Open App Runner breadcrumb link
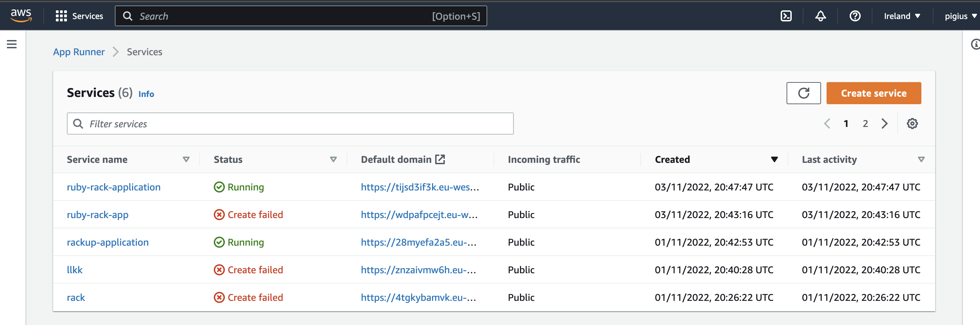The image size is (980, 325). coord(79,52)
